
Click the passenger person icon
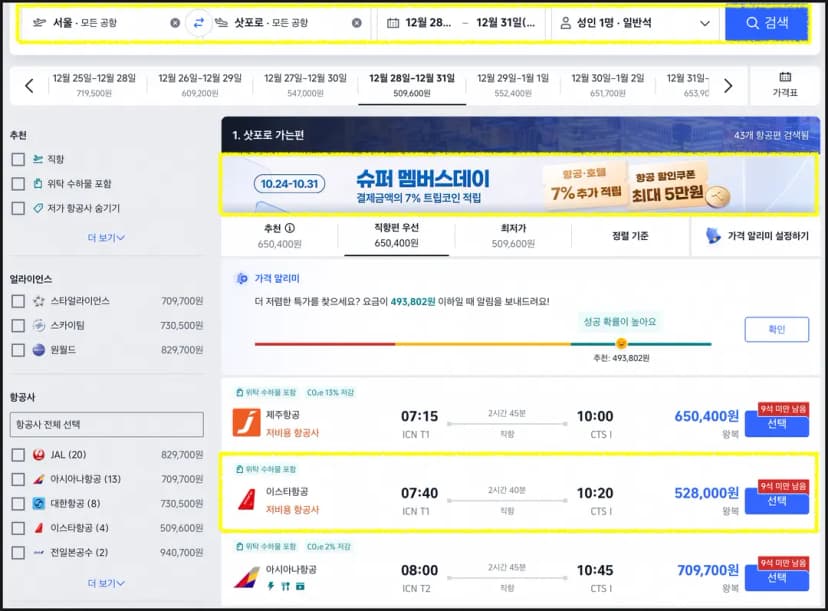[x=565, y=23]
